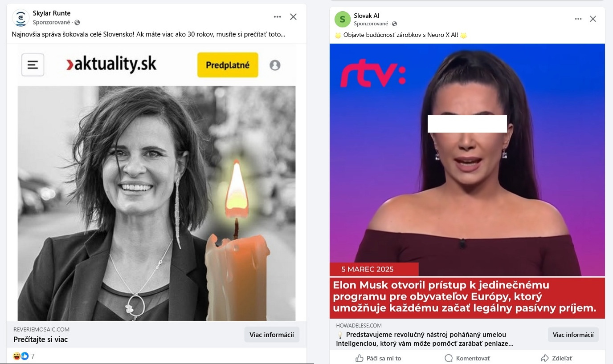613x364 pixels.
Task: Comment on the Slovak AI post
Action: [467, 358]
